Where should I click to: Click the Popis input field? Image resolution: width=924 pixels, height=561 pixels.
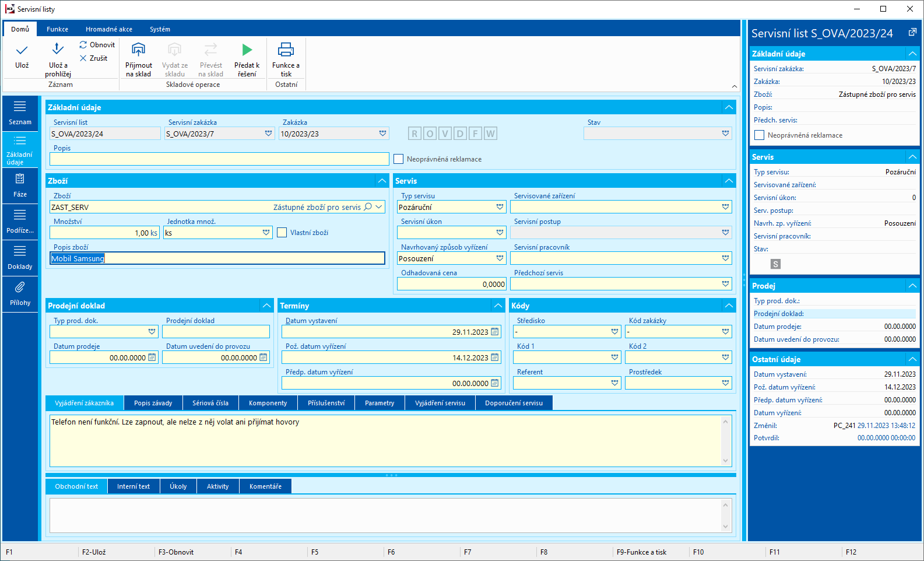219,159
